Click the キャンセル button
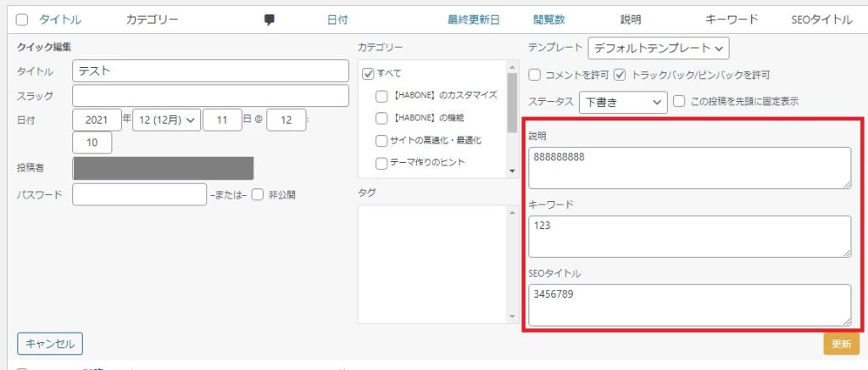868x370 pixels. point(50,344)
